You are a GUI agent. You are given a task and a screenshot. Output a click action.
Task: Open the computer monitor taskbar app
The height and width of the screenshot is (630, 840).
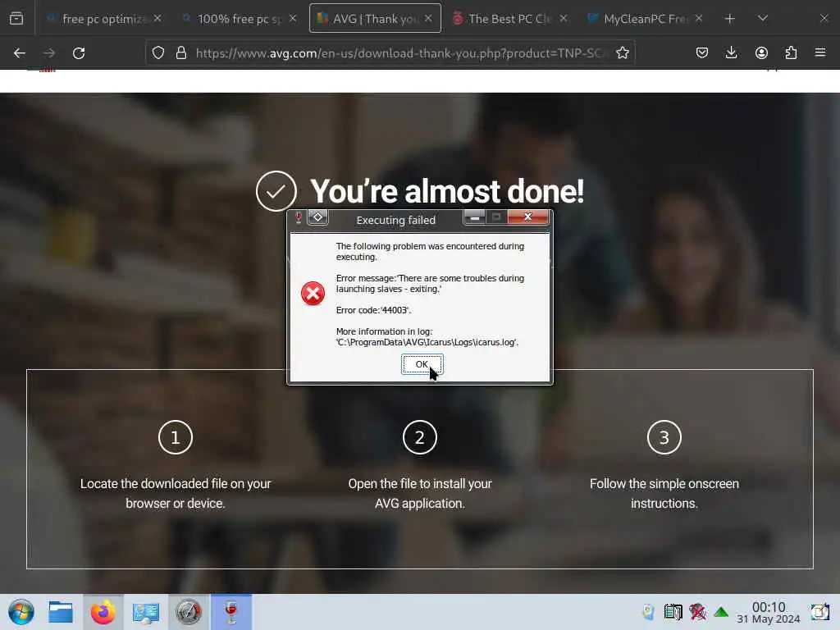(x=146, y=612)
